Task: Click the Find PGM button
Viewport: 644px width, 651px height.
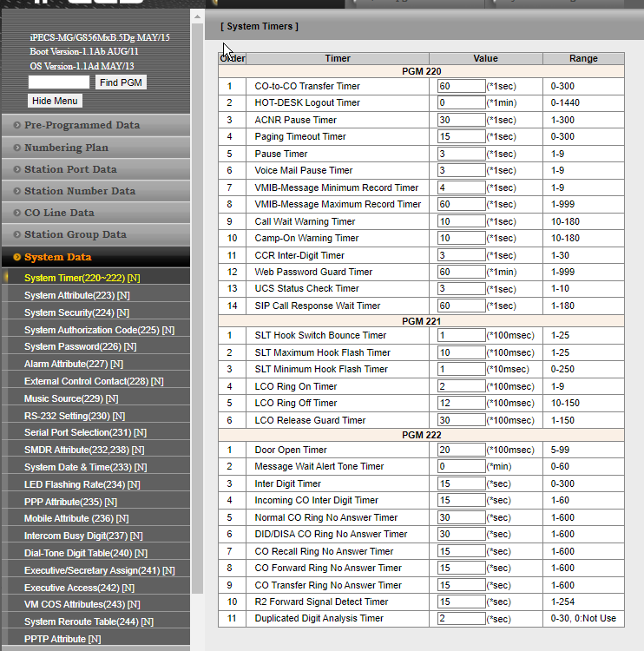Action: click(x=120, y=82)
